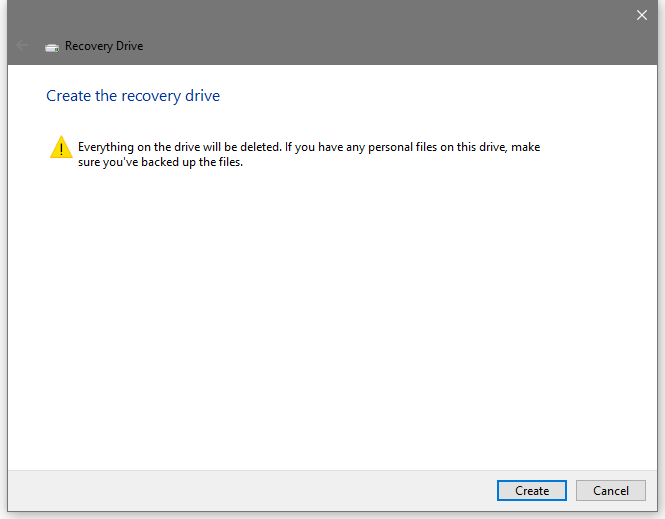Click the 'Create the recovery drive' heading

(x=133, y=96)
